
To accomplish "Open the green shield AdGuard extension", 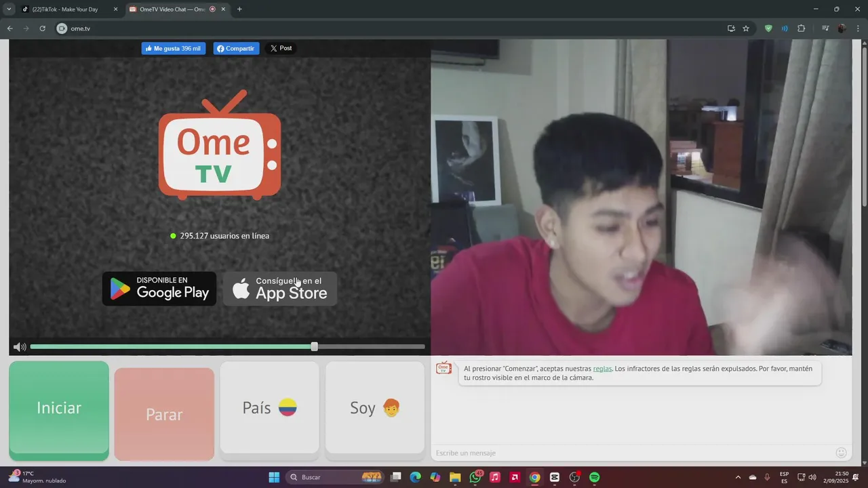I will point(768,28).
